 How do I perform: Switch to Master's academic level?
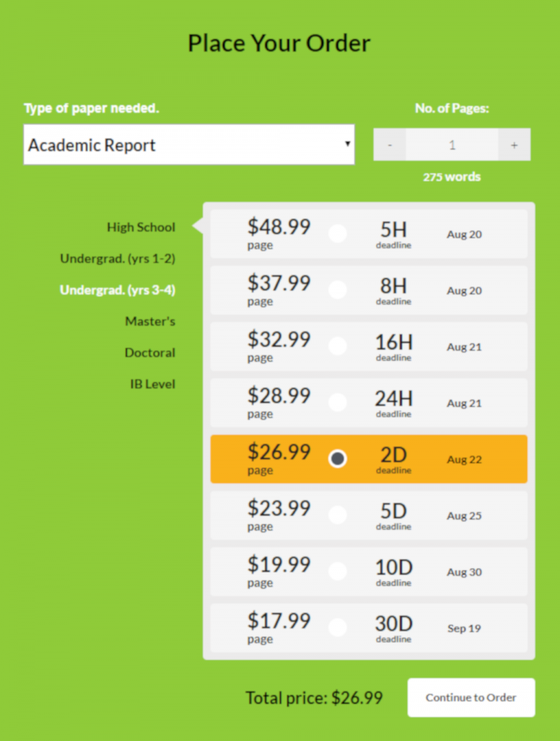(150, 322)
